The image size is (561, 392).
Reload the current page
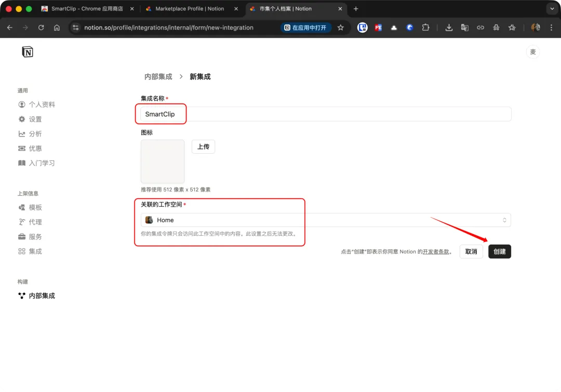(41, 28)
